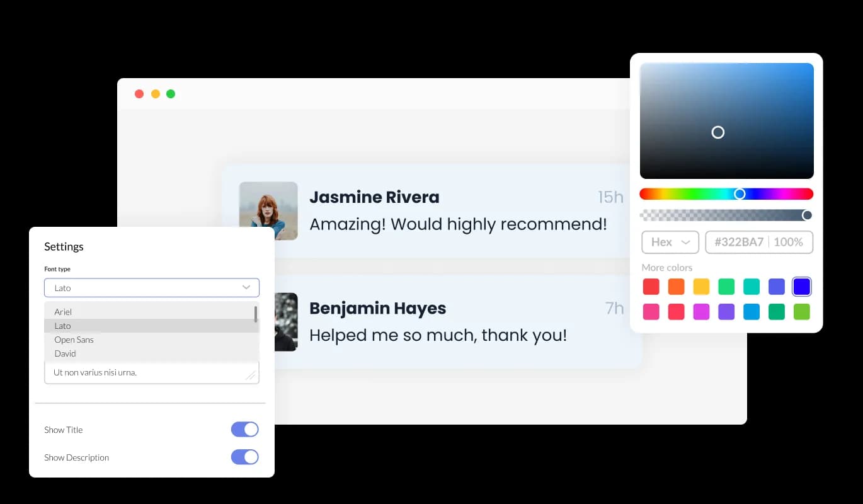Click the review 'Amazing! Would highly recommend!'
Image resolution: width=863 pixels, height=504 pixels.
pyautogui.click(x=458, y=224)
